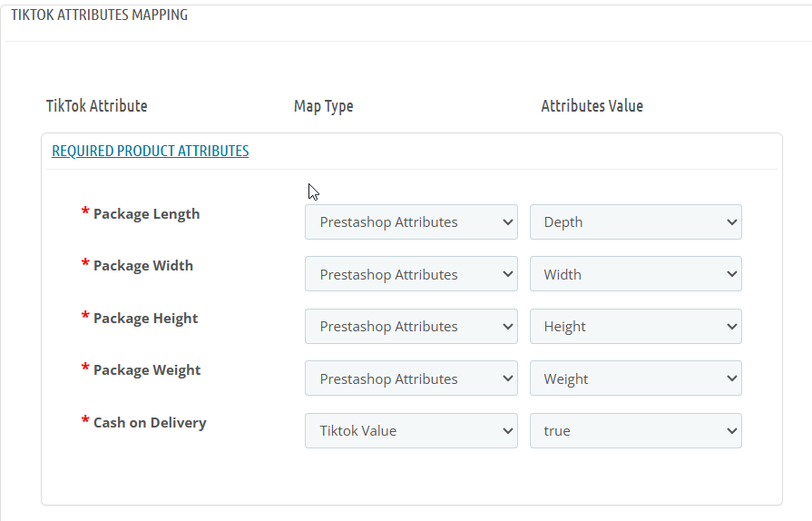This screenshot has width=812, height=521.
Task: Open Map Type dropdown for Package Width
Action: click(x=411, y=274)
